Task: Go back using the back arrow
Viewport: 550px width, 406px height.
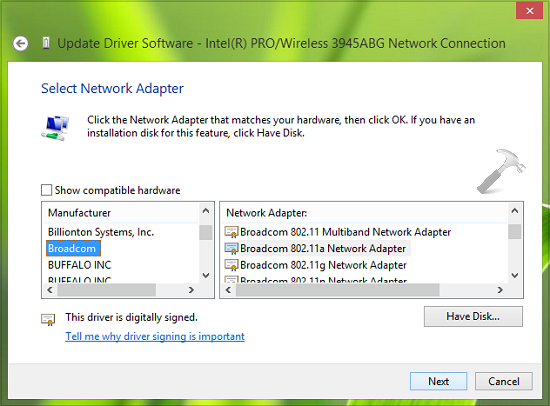Action: click(x=20, y=44)
